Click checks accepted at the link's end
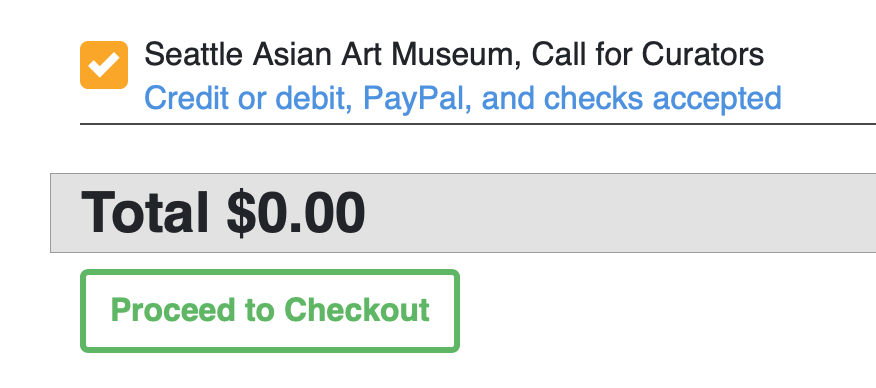The image size is (876, 388). pos(662,99)
